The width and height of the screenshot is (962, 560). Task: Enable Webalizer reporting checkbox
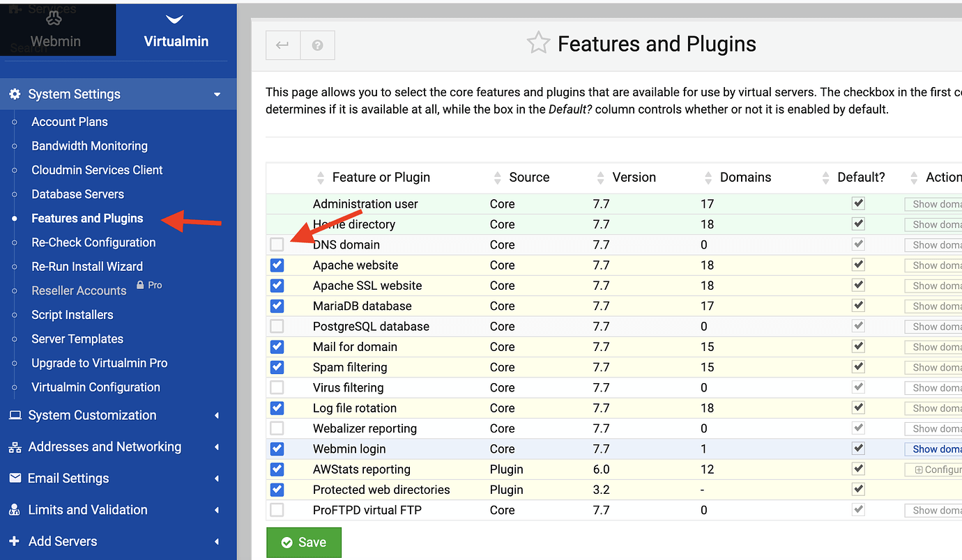click(x=277, y=428)
